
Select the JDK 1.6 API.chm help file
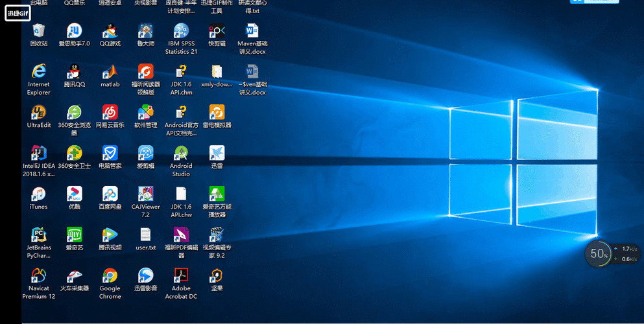click(181, 71)
